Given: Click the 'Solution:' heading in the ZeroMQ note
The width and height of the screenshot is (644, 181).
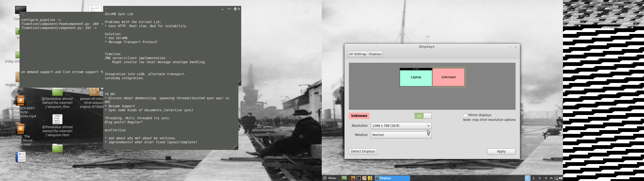Looking at the screenshot, I should [x=113, y=34].
